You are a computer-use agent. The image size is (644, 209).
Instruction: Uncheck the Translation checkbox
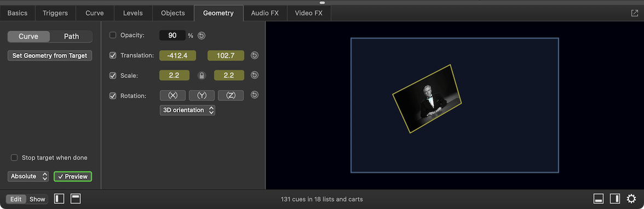(x=113, y=55)
